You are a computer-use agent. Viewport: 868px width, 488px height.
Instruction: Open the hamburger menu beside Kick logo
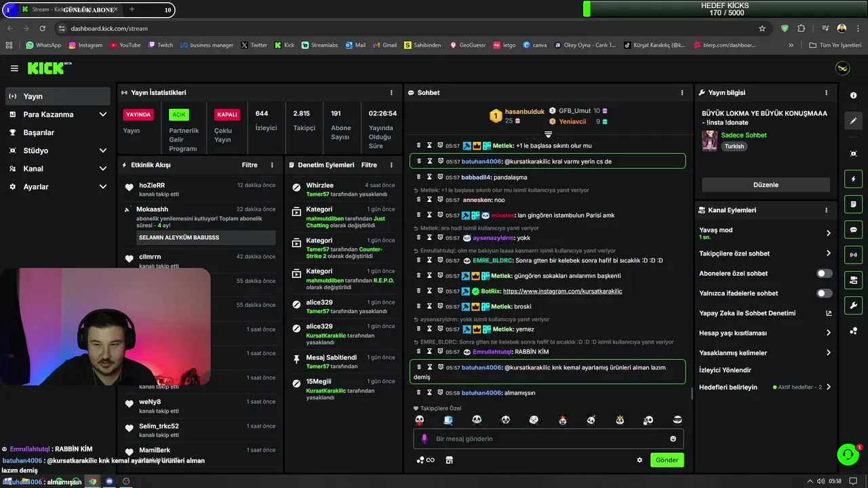14,68
